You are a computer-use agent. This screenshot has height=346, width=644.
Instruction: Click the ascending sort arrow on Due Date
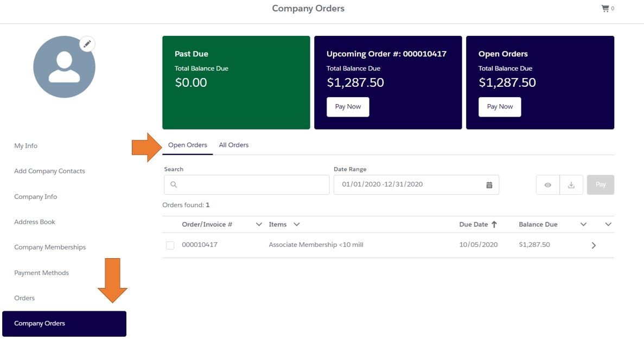(495, 223)
